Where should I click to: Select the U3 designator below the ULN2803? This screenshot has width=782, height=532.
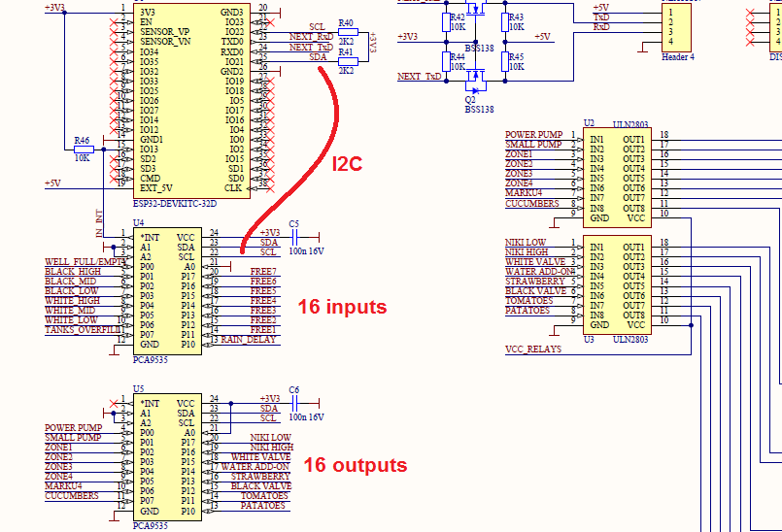pyautogui.click(x=589, y=340)
